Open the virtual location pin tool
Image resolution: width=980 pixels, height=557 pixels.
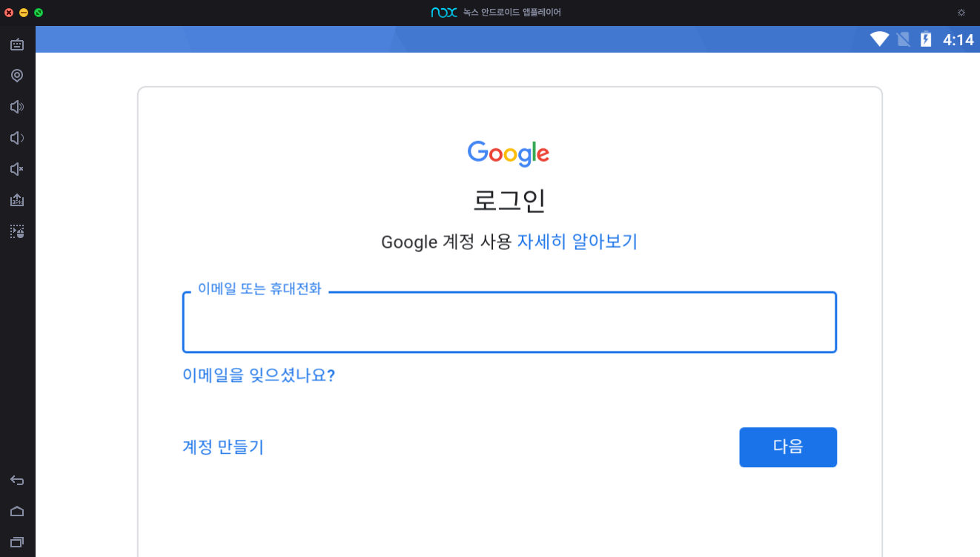point(17,76)
